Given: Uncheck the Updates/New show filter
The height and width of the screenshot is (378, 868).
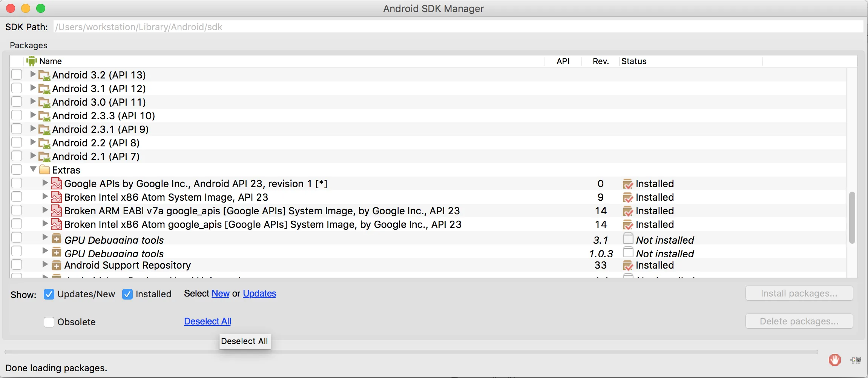Looking at the screenshot, I should pyautogui.click(x=49, y=294).
